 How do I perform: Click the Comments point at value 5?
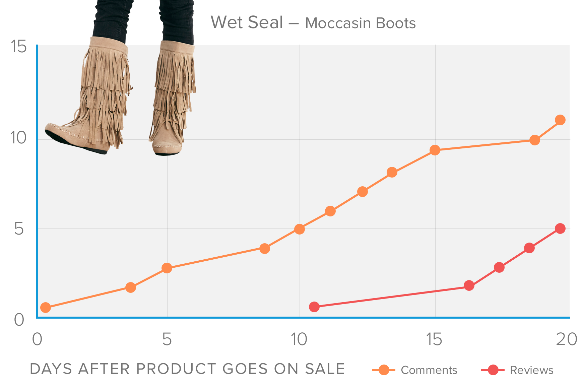300,229
